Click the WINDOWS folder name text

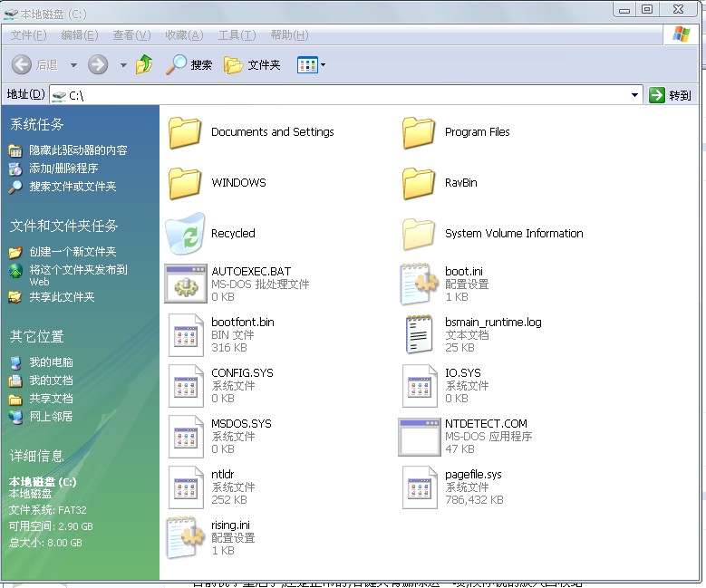pos(238,183)
